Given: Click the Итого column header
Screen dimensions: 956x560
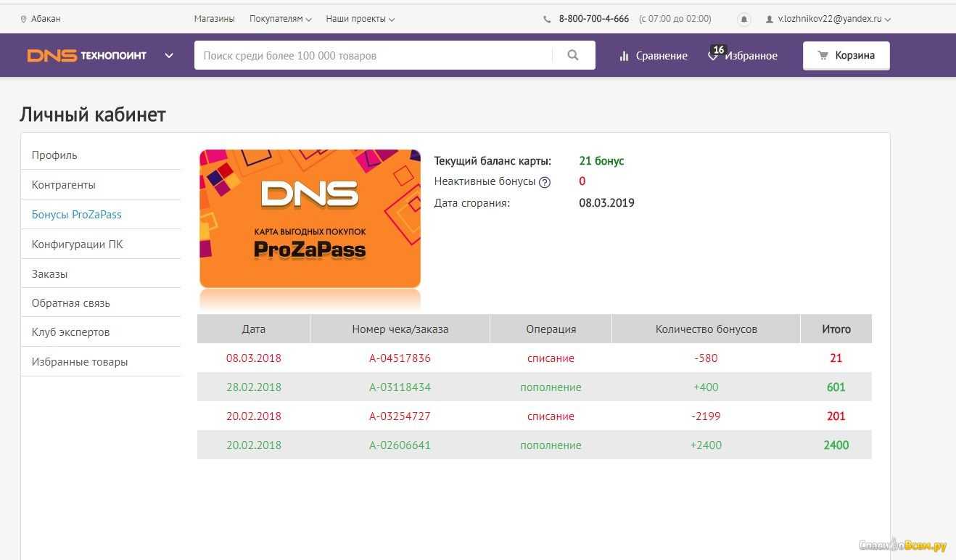Looking at the screenshot, I should tap(836, 329).
